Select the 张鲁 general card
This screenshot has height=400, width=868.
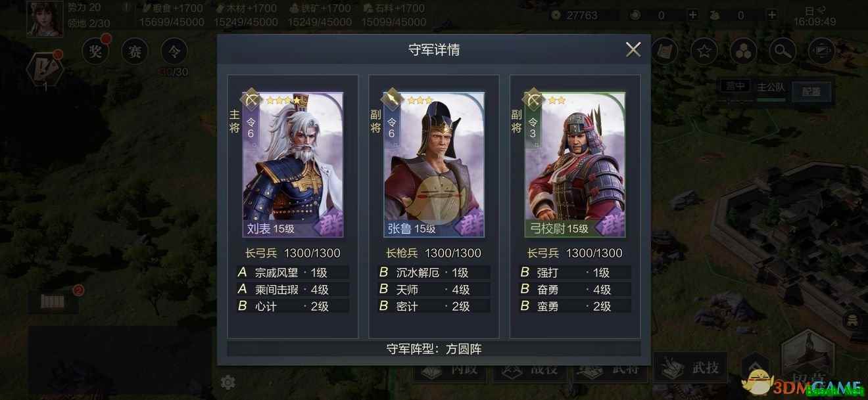point(434,164)
